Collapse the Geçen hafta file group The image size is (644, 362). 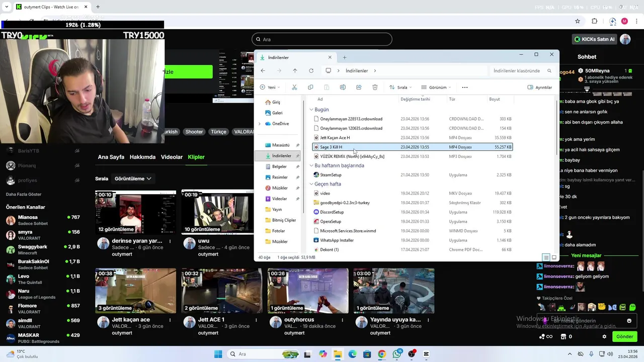click(311, 184)
